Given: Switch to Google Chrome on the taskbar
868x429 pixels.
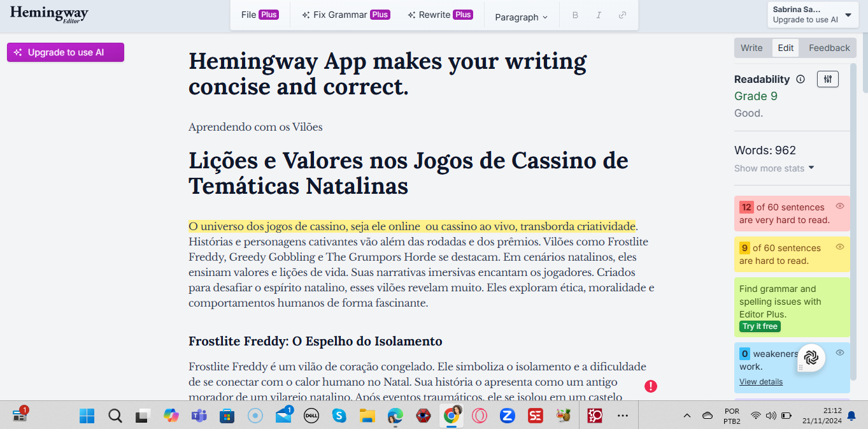Looking at the screenshot, I should 452,415.
